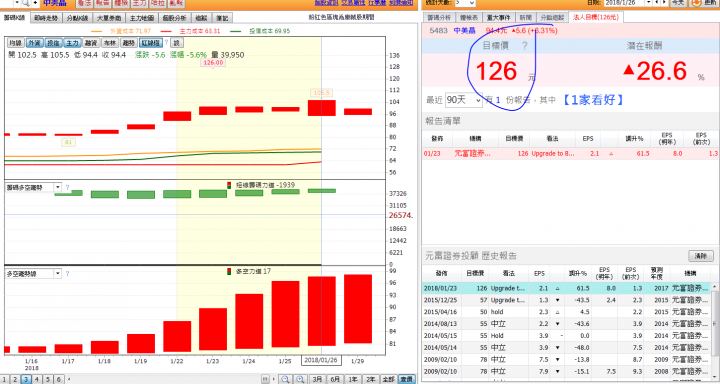This screenshot has width=720, height=384.
Task: Select the 01/23 元富證券 report row
Action: click(x=570, y=153)
